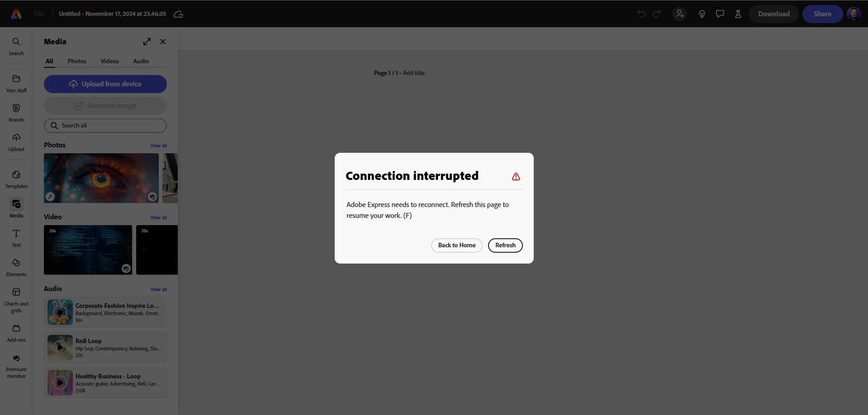
Task: Click Back to Home in dialog
Action: pos(457,245)
